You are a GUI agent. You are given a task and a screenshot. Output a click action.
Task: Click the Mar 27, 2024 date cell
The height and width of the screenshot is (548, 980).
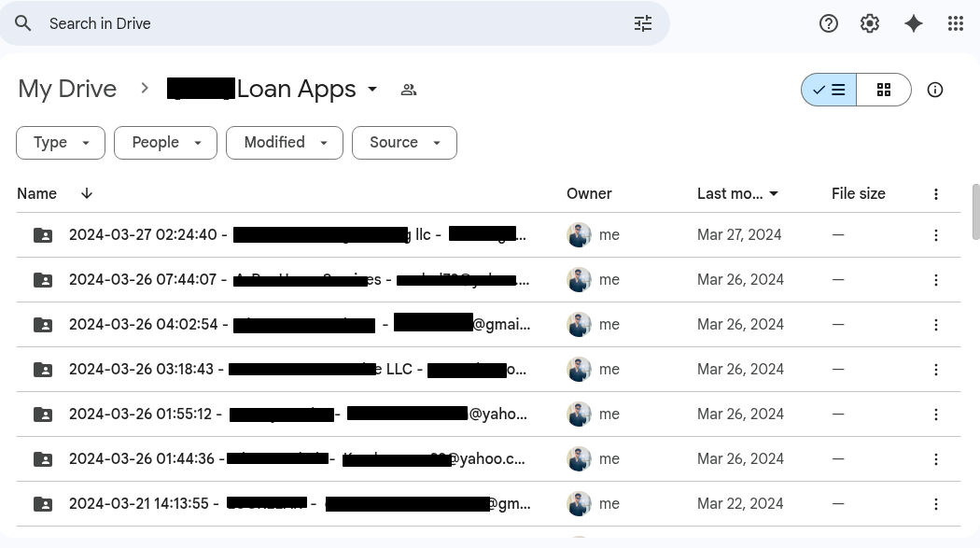point(739,235)
